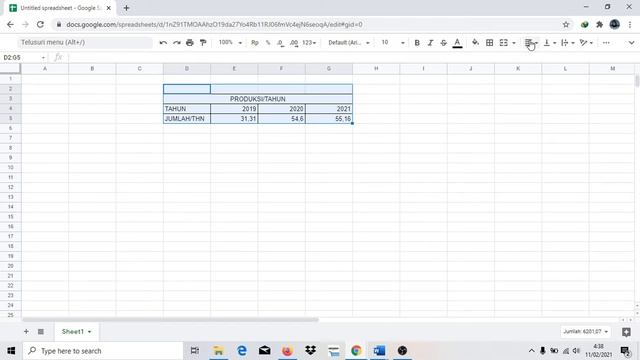Image resolution: width=640 pixels, height=360 pixels.
Task: Expand merge cells options arrow
Action: (514, 43)
